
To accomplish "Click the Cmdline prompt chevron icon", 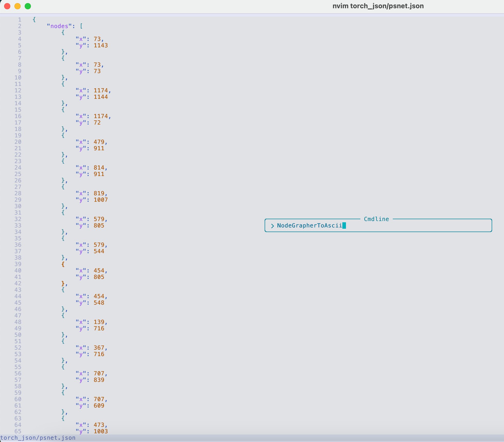I will [x=272, y=226].
